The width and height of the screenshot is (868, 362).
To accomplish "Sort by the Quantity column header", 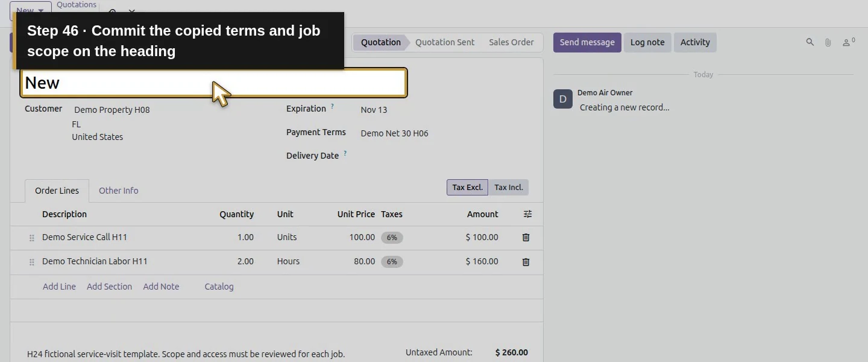I will [236, 214].
